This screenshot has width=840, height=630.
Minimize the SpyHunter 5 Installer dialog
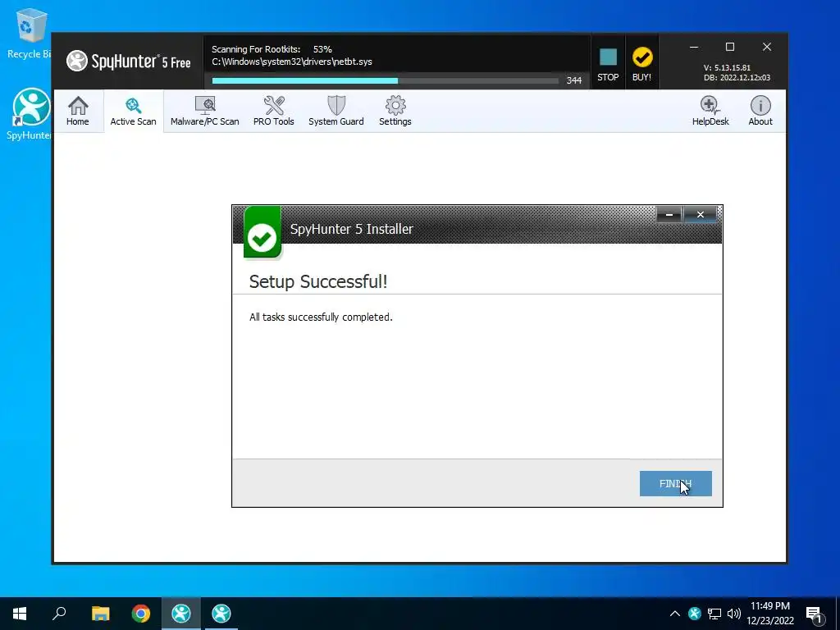pos(669,214)
